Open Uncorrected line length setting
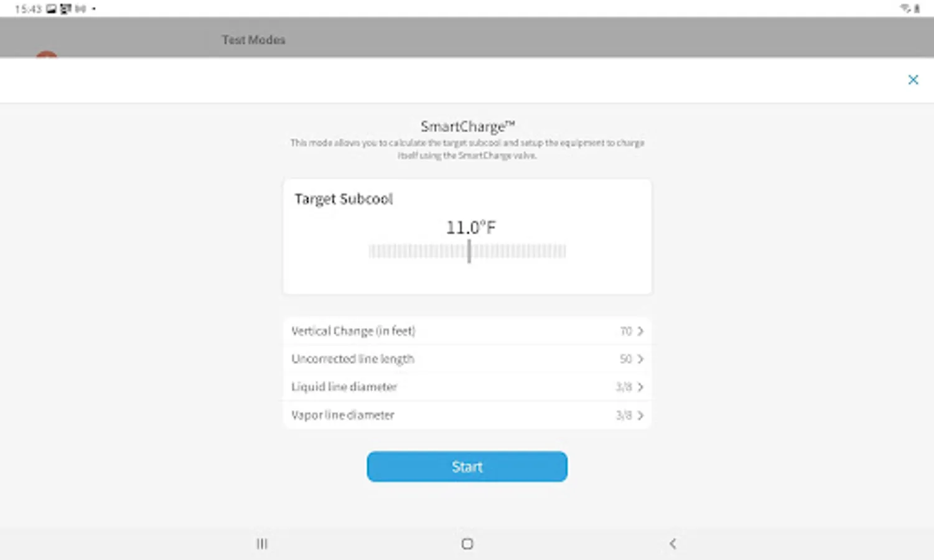Viewport: 934px width, 560px height. (467, 359)
